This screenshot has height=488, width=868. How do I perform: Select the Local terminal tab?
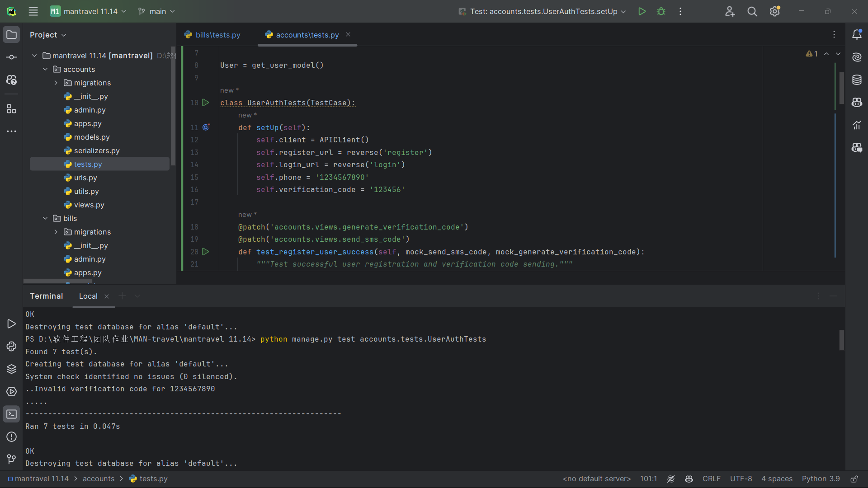click(88, 296)
